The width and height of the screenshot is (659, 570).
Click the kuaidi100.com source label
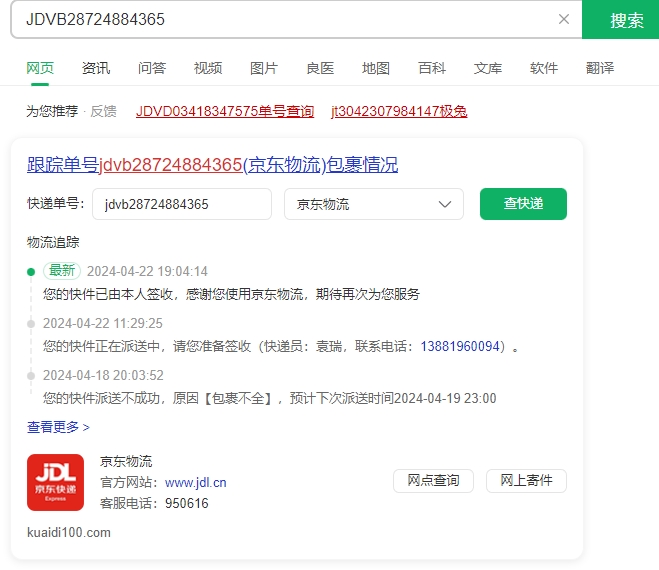[69, 533]
